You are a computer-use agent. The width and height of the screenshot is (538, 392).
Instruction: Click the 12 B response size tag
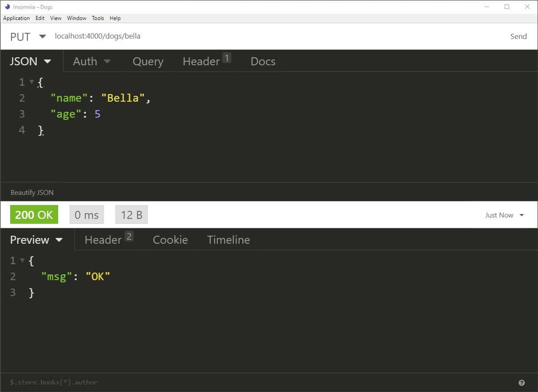(131, 215)
